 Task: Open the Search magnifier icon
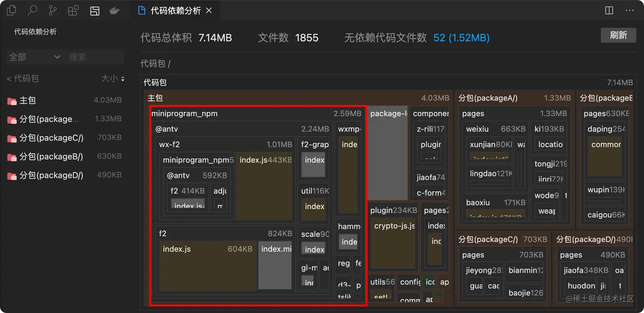click(x=32, y=11)
